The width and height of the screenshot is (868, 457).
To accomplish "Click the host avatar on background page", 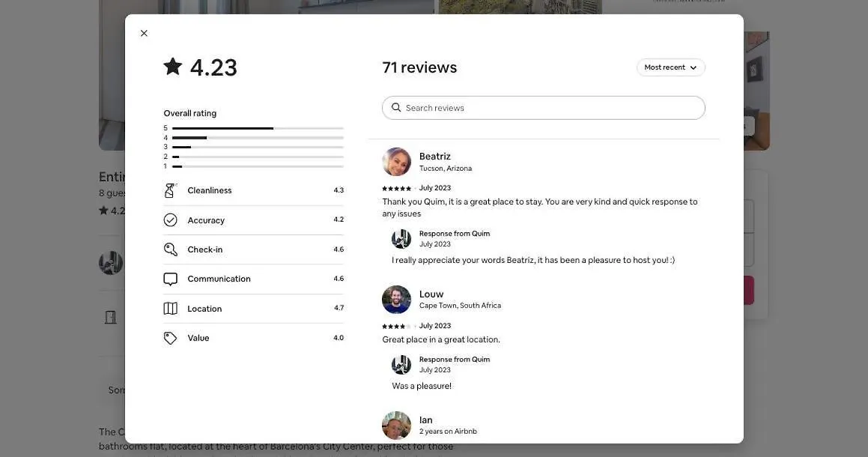I will click(x=111, y=262).
